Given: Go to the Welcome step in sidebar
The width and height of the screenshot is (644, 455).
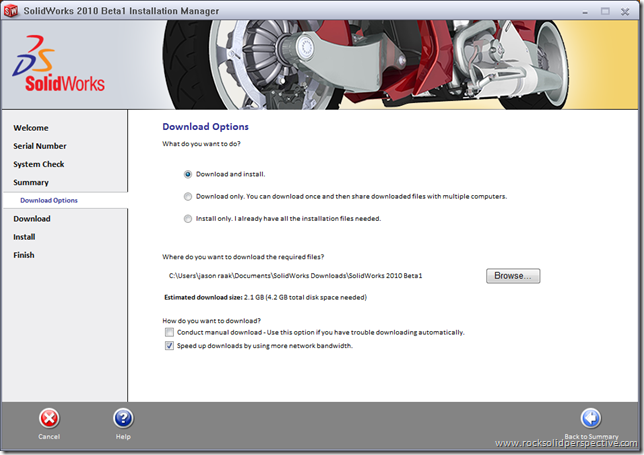Looking at the screenshot, I should coord(31,128).
